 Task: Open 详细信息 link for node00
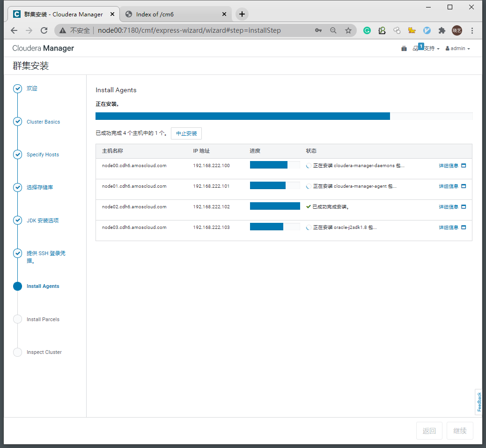[x=449, y=165]
